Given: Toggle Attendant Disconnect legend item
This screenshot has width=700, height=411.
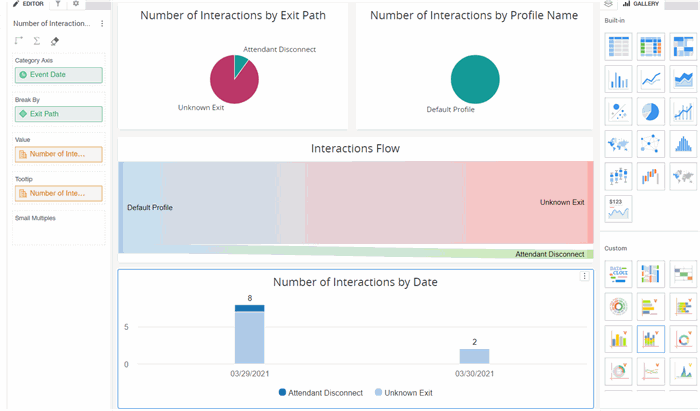Looking at the screenshot, I should (x=321, y=393).
